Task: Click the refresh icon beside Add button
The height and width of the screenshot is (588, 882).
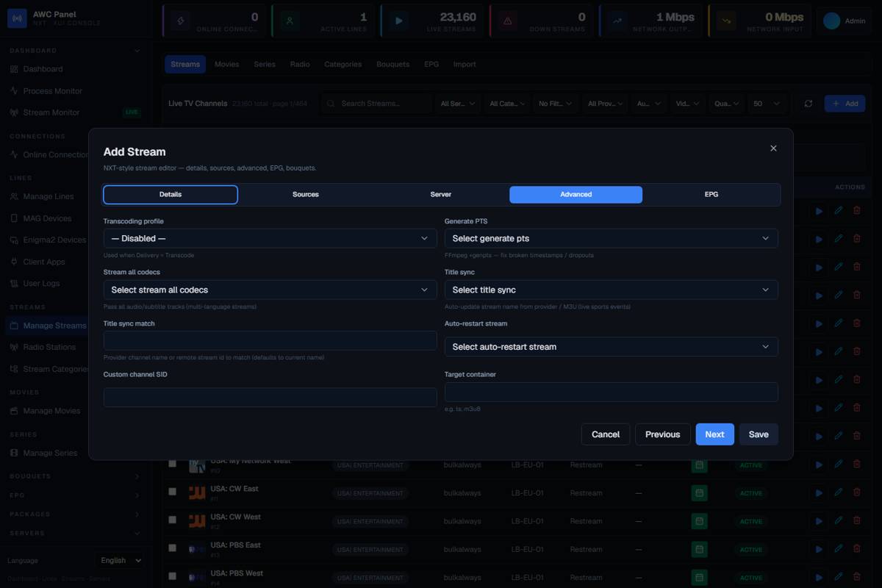Action: (808, 104)
